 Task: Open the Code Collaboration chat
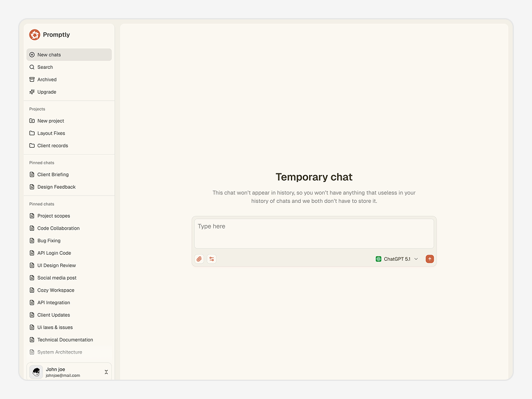click(x=69, y=228)
